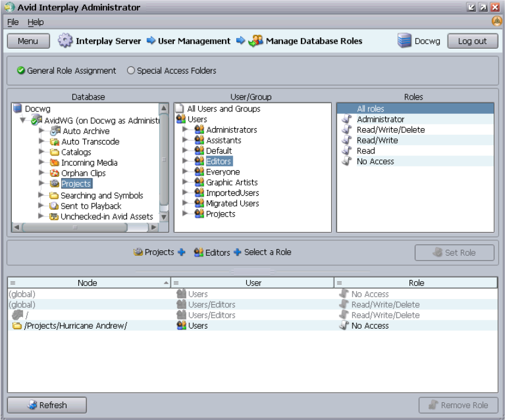
Task: Select Special Access Folders radio button
Action: (x=131, y=71)
